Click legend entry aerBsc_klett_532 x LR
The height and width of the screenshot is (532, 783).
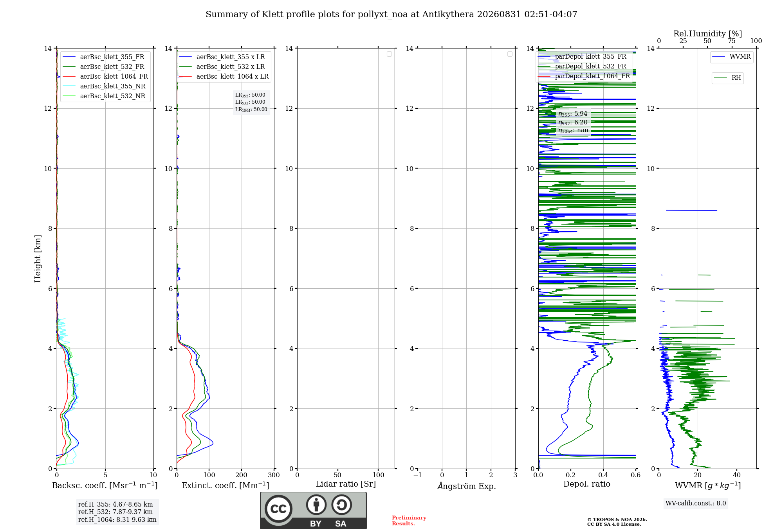tap(222, 67)
